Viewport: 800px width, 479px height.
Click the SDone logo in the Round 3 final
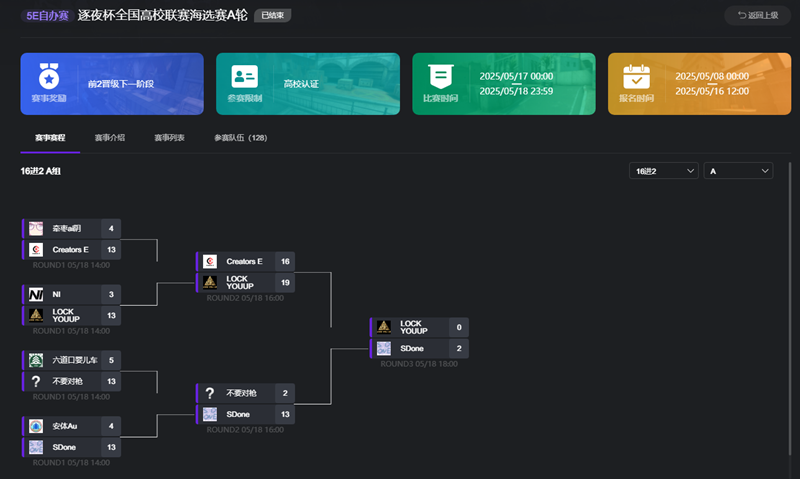384,348
